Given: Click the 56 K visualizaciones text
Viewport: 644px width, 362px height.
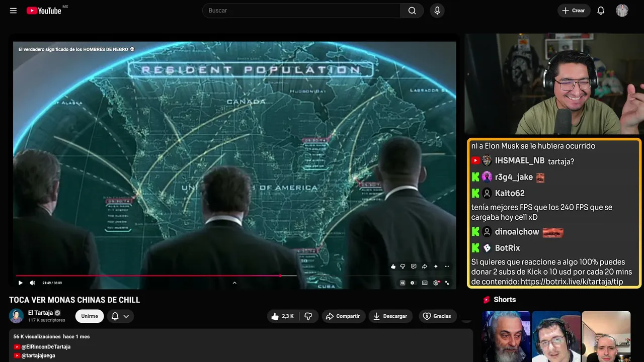Looking at the screenshot, I should 37,336.
